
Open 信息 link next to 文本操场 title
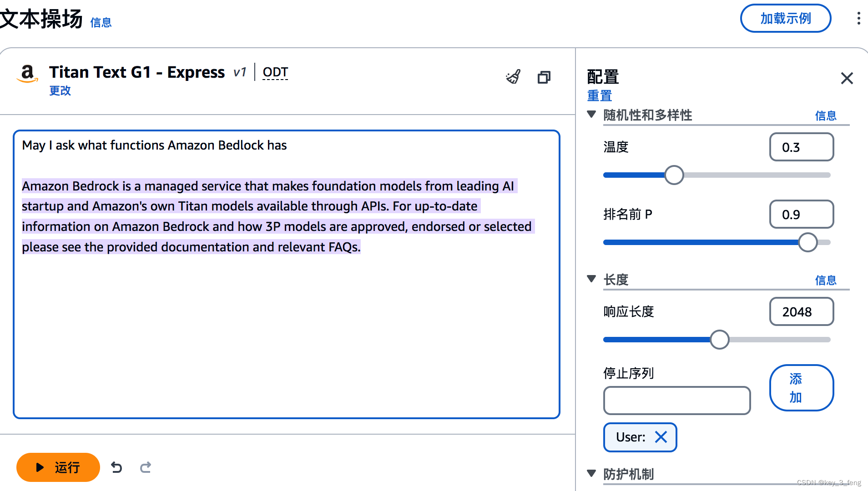pyautogui.click(x=101, y=23)
